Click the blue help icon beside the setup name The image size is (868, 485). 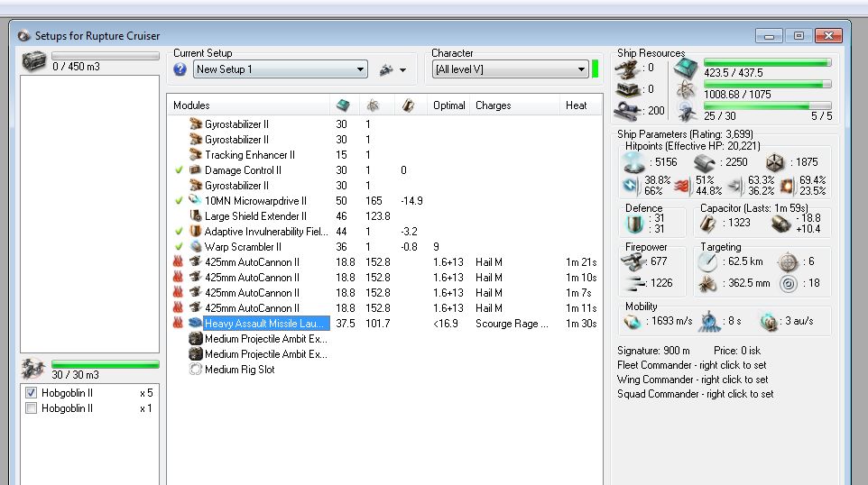click(x=179, y=69)
